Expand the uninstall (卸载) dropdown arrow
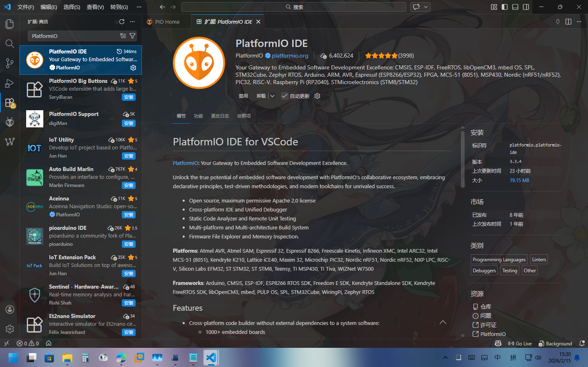Image resolution: width=588 pixels, height=367 pixels. click(273, 96)
